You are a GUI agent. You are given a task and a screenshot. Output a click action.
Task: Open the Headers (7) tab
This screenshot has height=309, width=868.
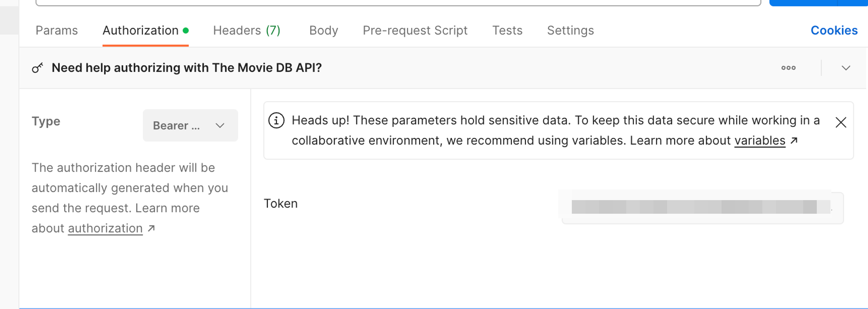(x=247, y=30)
